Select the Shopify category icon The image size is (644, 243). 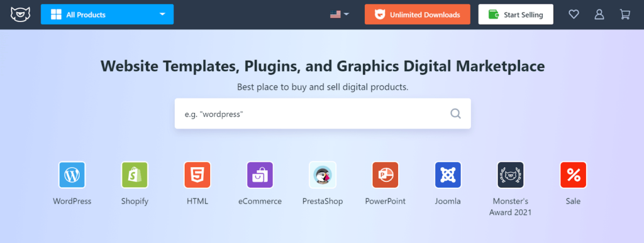click(x=135, y=175)
